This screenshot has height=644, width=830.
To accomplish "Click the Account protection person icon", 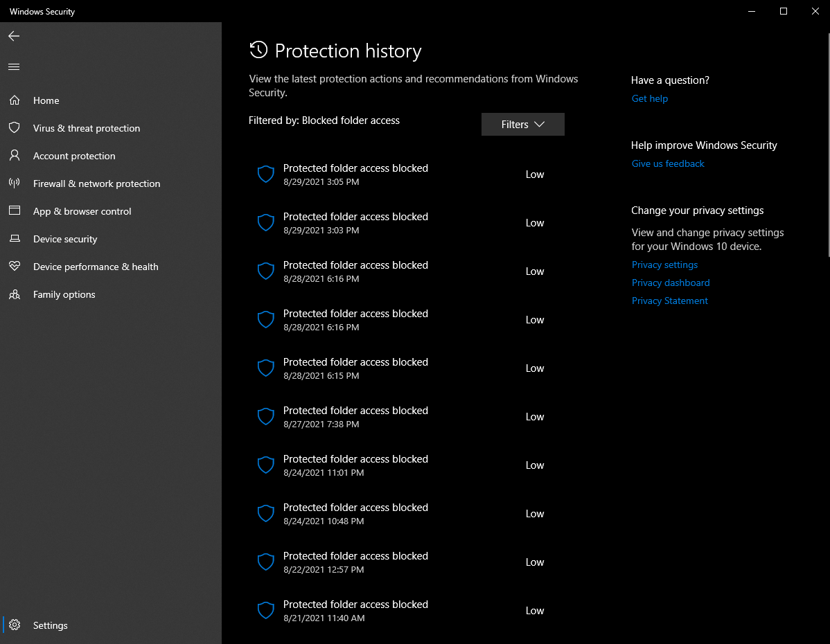I will pos(14,156).
